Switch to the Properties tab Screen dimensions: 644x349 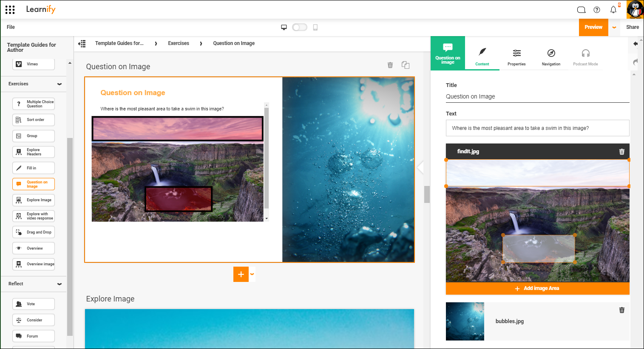516,53
